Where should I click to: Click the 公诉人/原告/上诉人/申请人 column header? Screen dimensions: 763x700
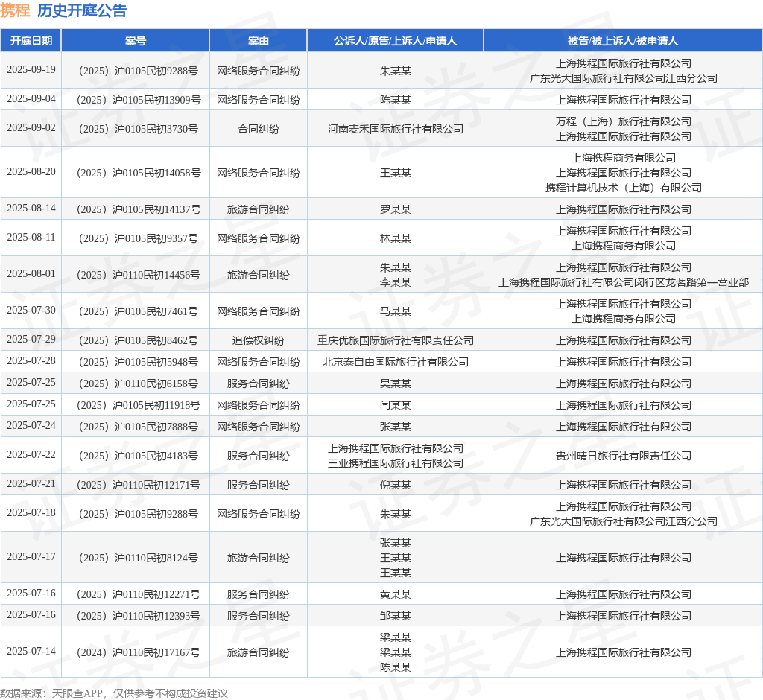[395, 41]
